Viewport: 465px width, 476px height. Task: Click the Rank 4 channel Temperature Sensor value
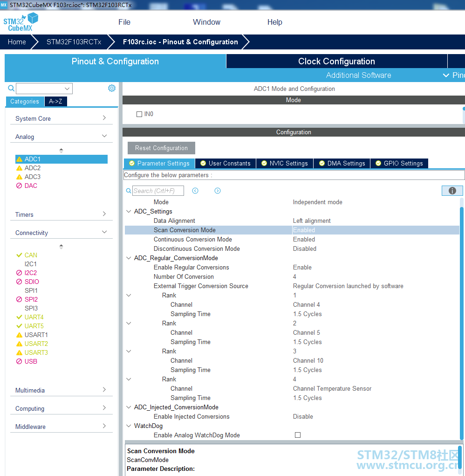(332, 388)
